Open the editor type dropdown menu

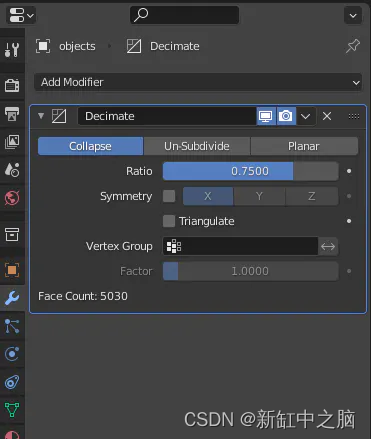[21, 15]
